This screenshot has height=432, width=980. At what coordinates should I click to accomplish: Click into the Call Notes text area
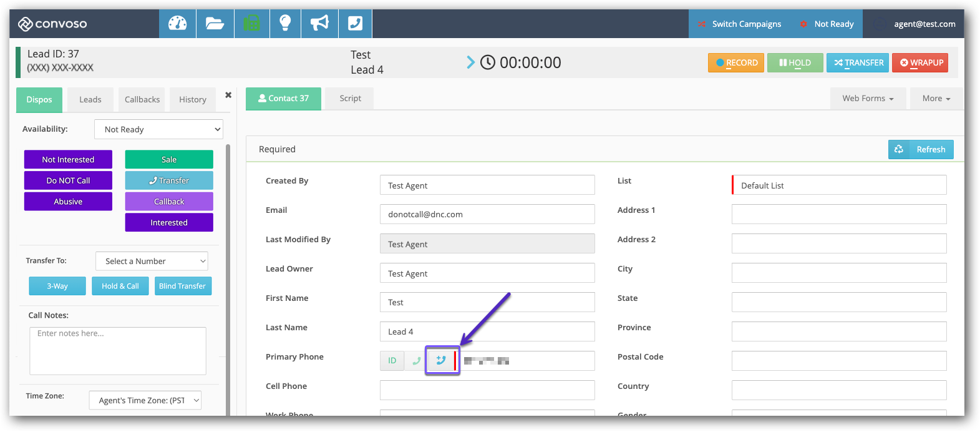pyautogui.click(x=118, y=350)
